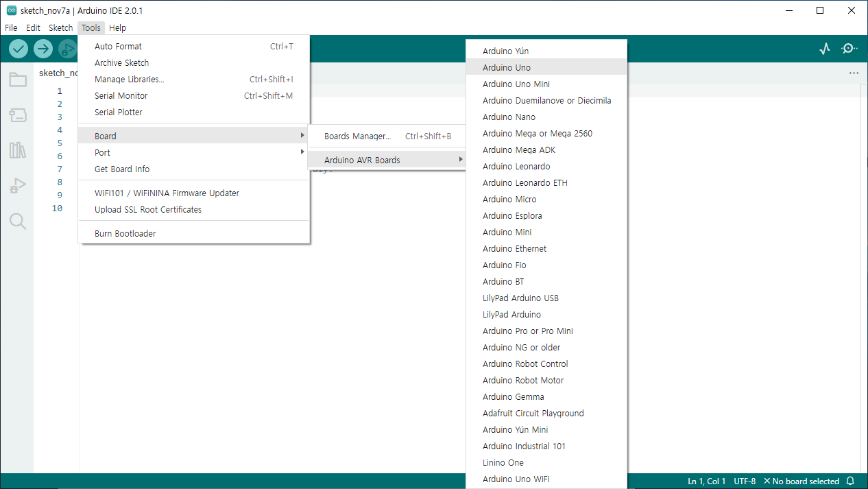Select Arduino Uno board
This screenshot has width=868, height=489.
tap(546, 68)
